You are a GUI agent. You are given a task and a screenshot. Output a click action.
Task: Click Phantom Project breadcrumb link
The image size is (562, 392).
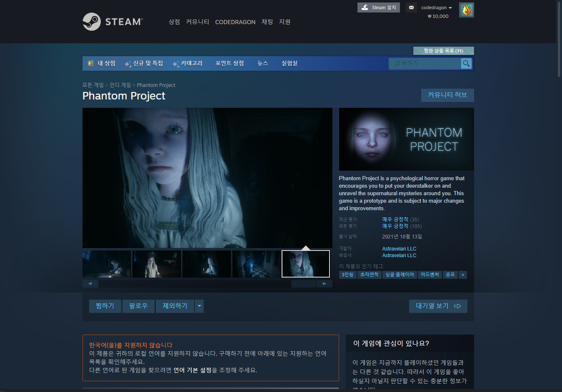click(x=156, y=85)
